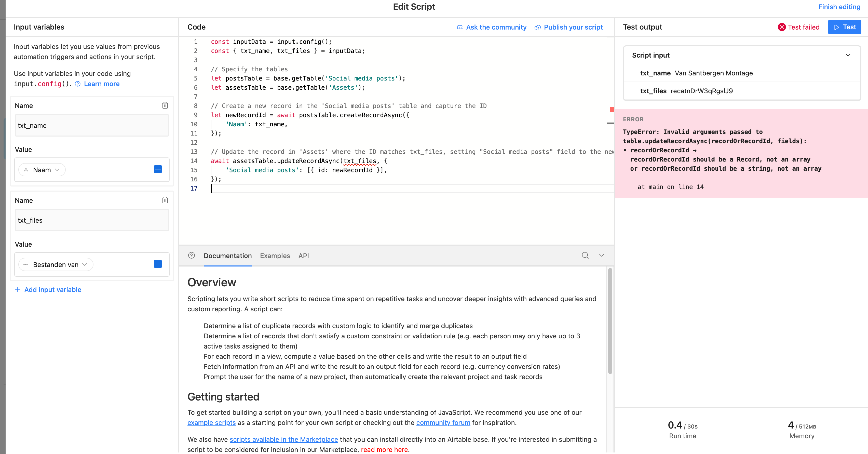The image size is (868, 454).
Task: Click the info icon before Learn more
Action: tap(77, 84)
